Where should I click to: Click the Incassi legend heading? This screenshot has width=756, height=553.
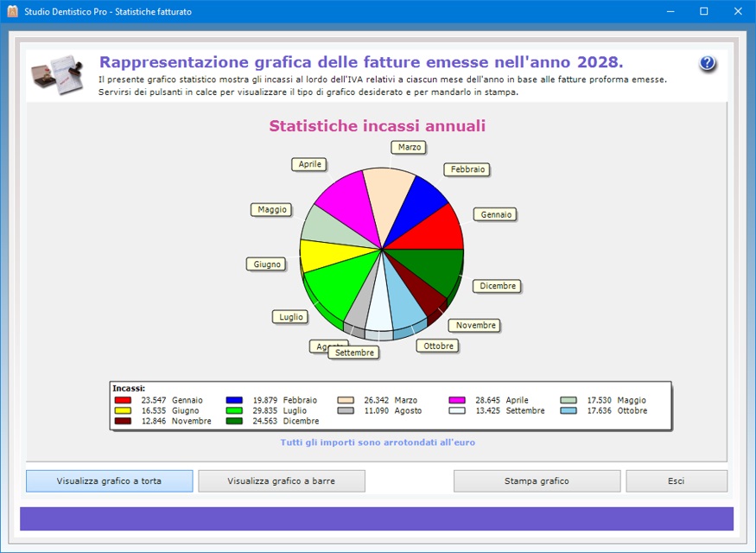tap(129, 389)
